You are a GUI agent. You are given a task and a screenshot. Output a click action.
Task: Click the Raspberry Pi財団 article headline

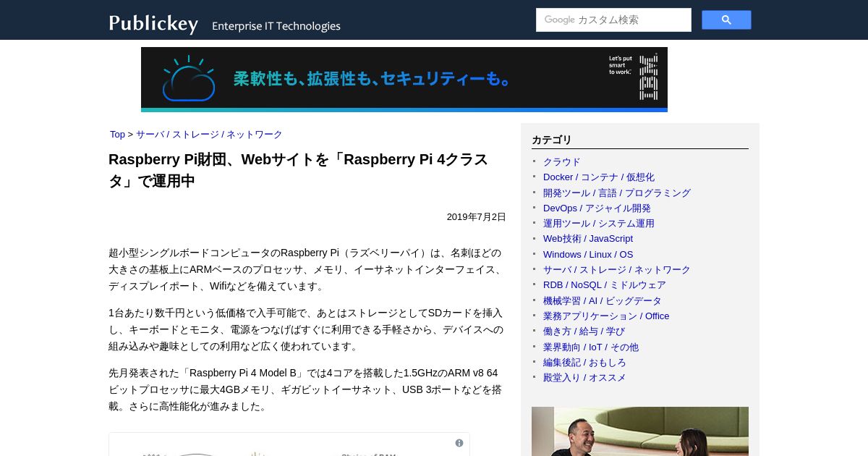tap(298, 170)
